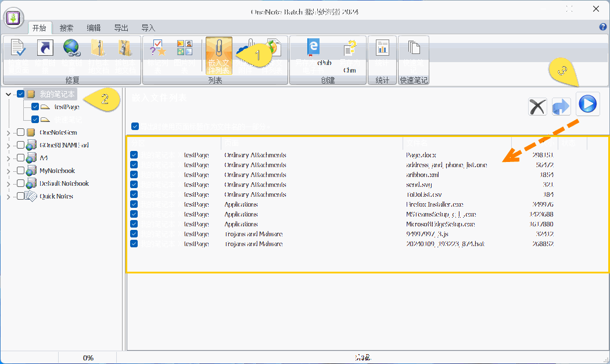Uncheck the Page.docx row checkbox
The width and height of the screenshot is (610, 364).
(x=134, y=155)
